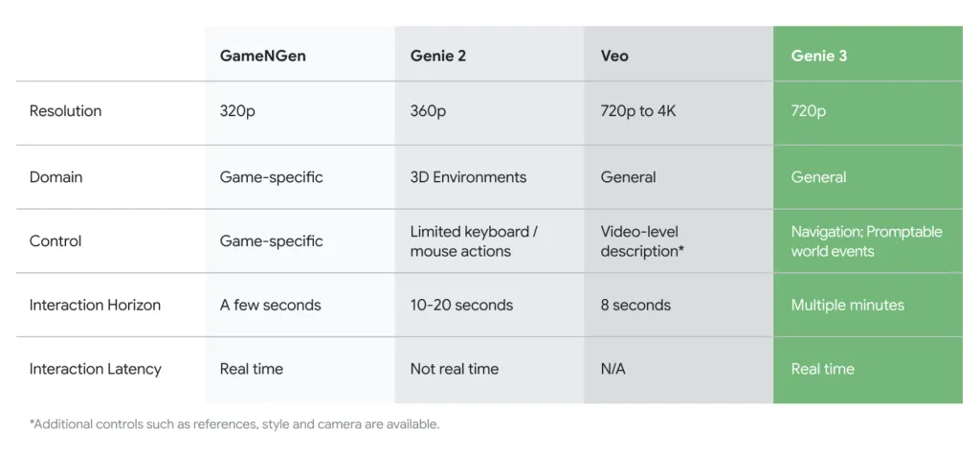Click the Interaction Latency row label
This screenshot has width=980, height=457.
tap(95, 369)
